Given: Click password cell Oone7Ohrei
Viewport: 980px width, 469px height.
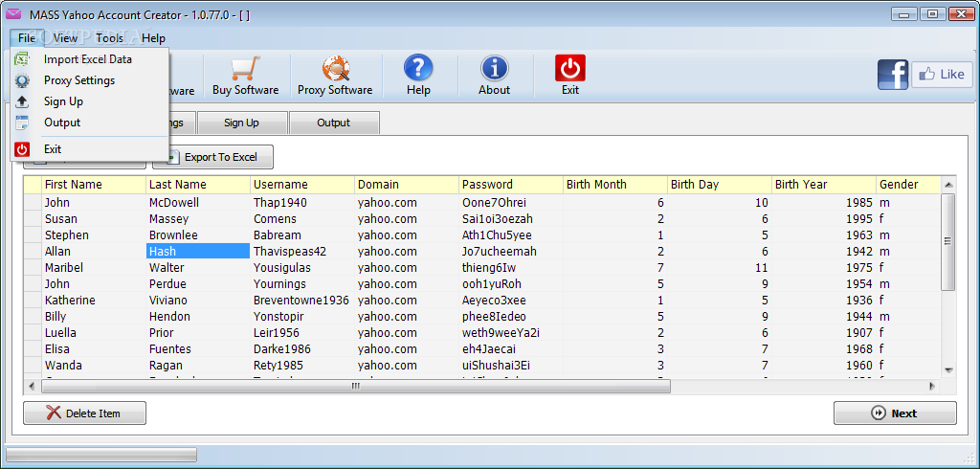Looking at the screenshot, I should point(511,203).
